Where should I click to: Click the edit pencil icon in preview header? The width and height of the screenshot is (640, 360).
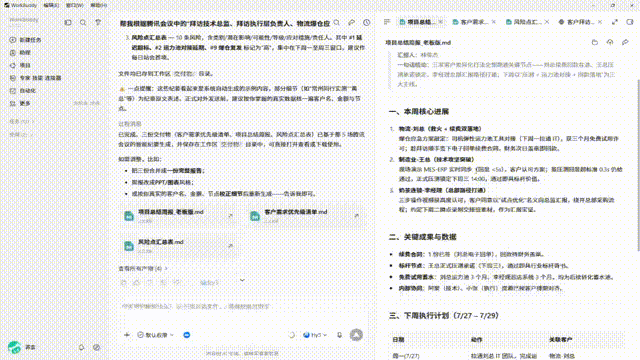pos(625,42)
